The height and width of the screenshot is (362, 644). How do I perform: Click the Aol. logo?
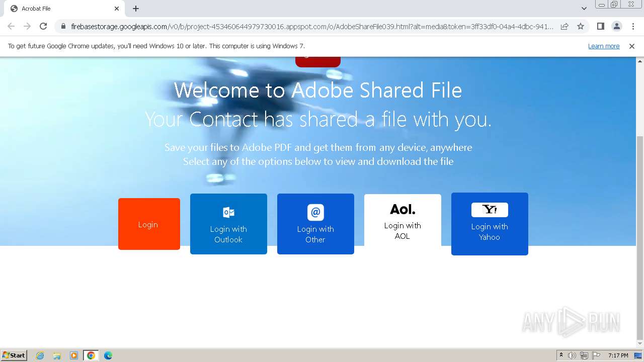(x=403, y=209)
